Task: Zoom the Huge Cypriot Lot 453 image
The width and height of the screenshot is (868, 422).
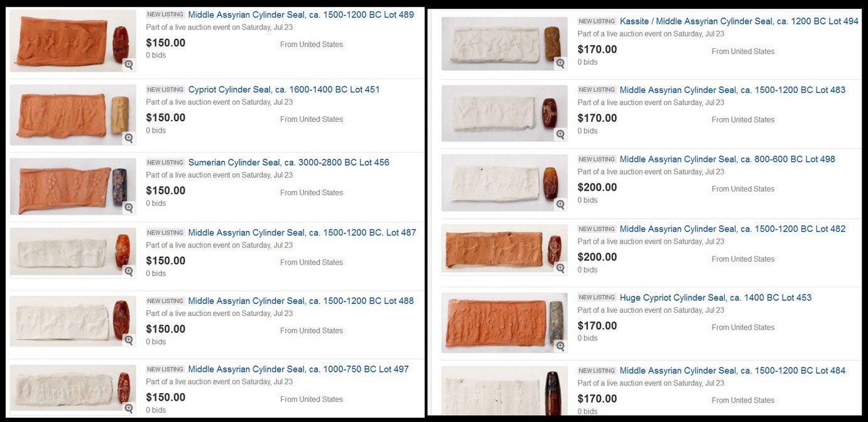Action: [560, 345]
